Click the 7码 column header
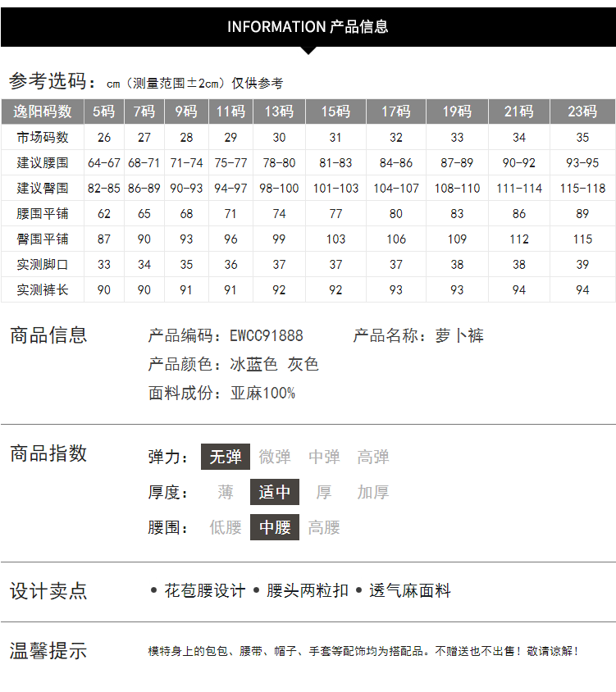This screenshot has width=616, height=692. (144, 112)
